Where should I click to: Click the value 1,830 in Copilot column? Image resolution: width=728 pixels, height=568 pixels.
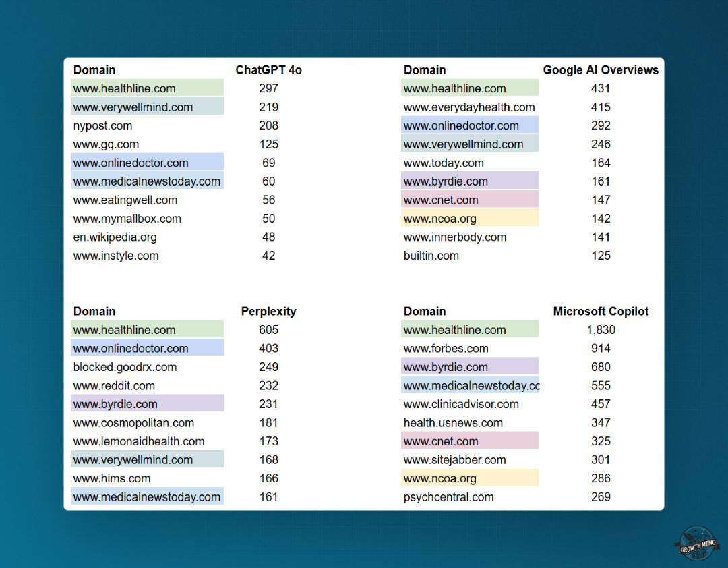601,330
